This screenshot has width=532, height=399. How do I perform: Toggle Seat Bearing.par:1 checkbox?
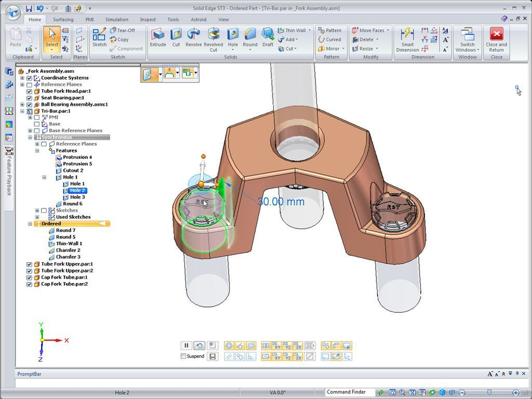(29, 98)
